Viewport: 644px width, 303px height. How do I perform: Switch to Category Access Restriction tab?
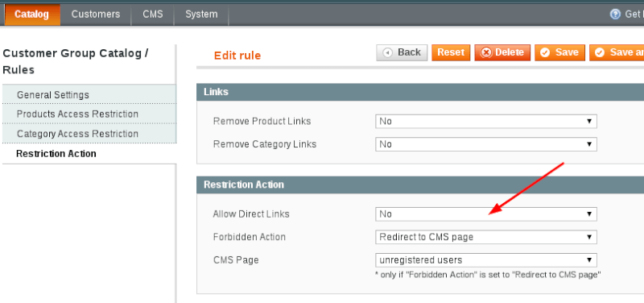[89, 134]
